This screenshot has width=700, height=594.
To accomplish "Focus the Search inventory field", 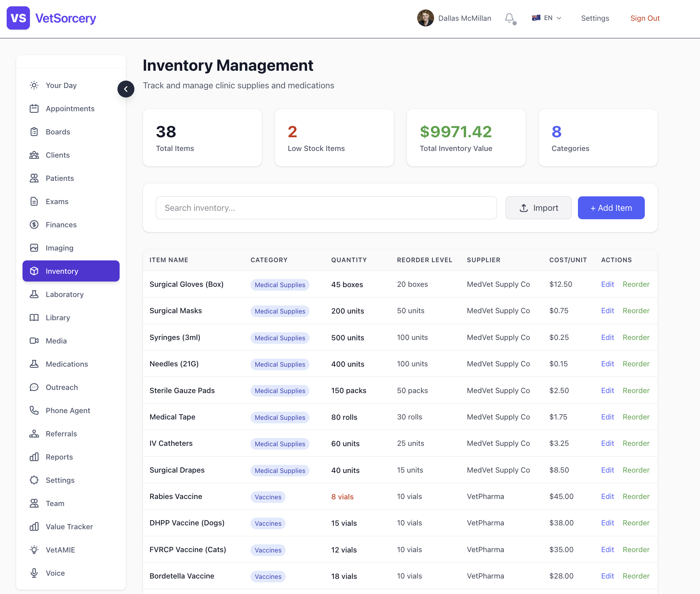I will coord(326,208).
